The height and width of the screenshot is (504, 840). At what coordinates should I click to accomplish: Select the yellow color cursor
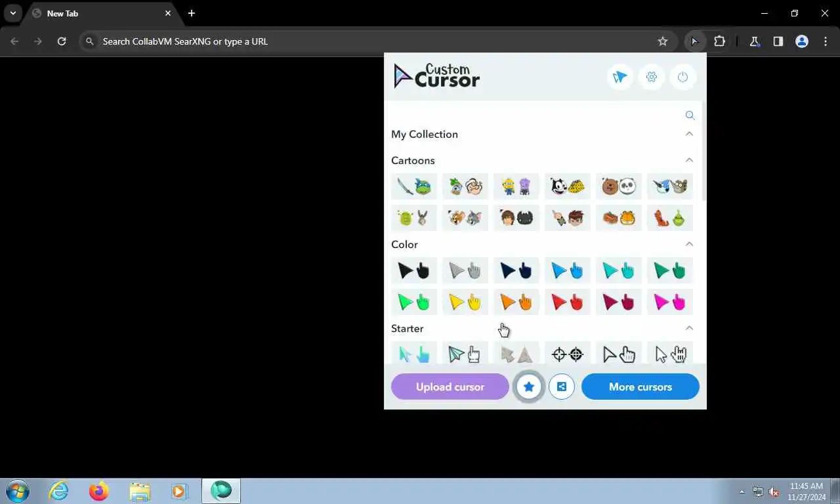pyautogui.click(x=465, y=302)
